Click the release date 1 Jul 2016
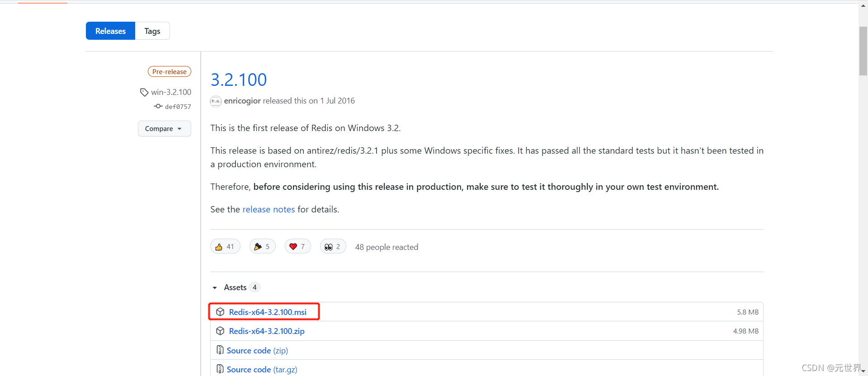The width and height of the screenshot is (868, 376). click(338, 101)
